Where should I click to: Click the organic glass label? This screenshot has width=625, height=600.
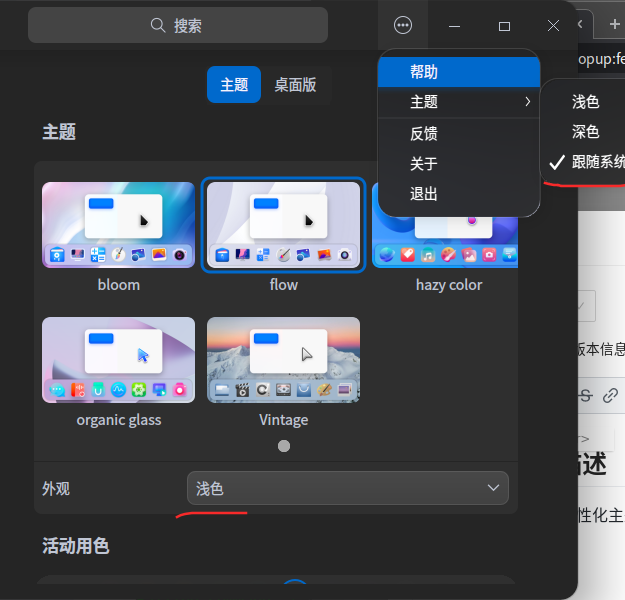(x=119, y=420)
